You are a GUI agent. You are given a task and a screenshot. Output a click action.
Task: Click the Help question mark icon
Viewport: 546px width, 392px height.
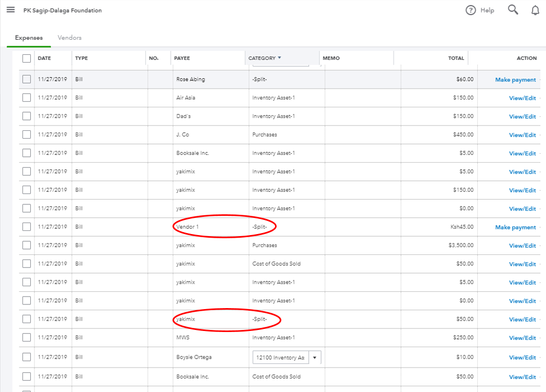470,10
